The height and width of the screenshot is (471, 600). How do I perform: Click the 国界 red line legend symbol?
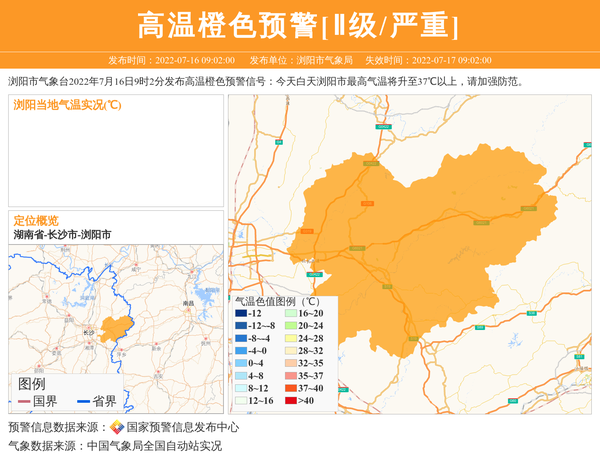(x=23, y=402)
